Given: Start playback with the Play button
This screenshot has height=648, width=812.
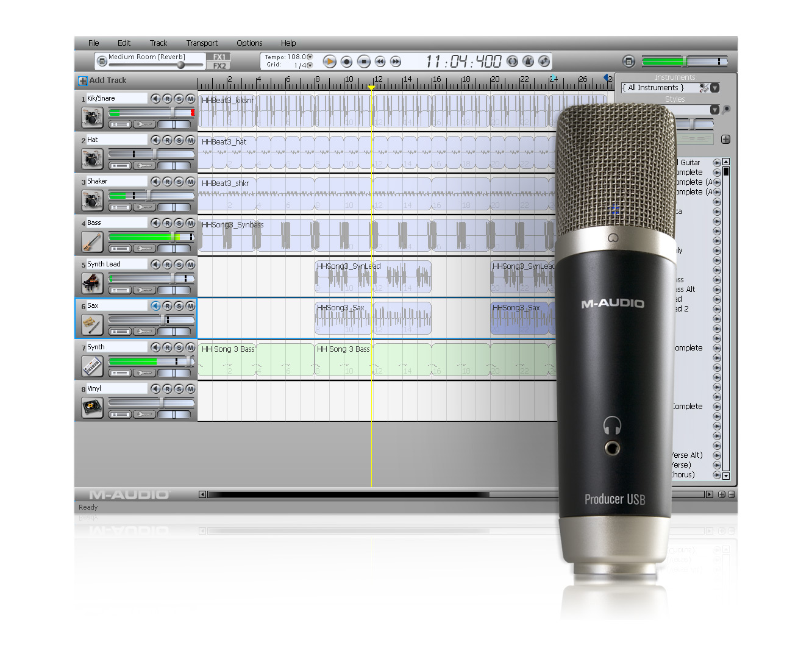Looking at the screenshot, I should (329, 62).
